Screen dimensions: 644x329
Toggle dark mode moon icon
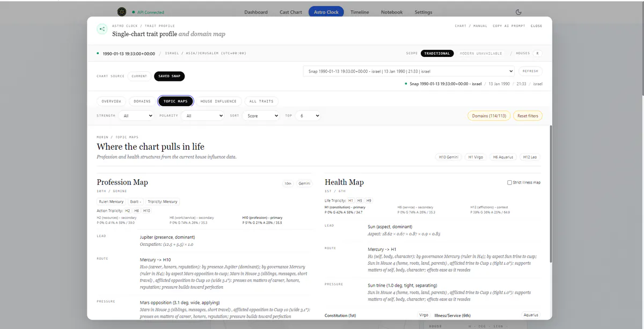point(518,12)
